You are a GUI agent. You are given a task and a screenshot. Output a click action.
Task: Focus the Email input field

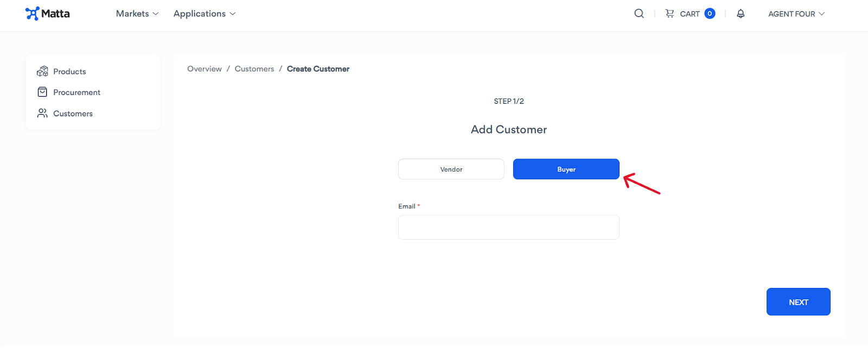[x=509, y=227]
